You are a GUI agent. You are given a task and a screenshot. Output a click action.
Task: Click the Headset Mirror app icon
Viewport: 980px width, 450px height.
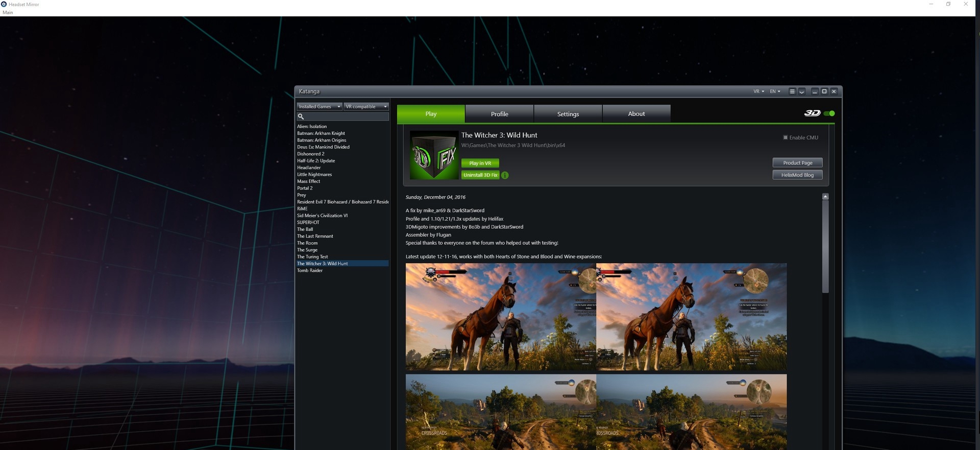tap(4, 4)
